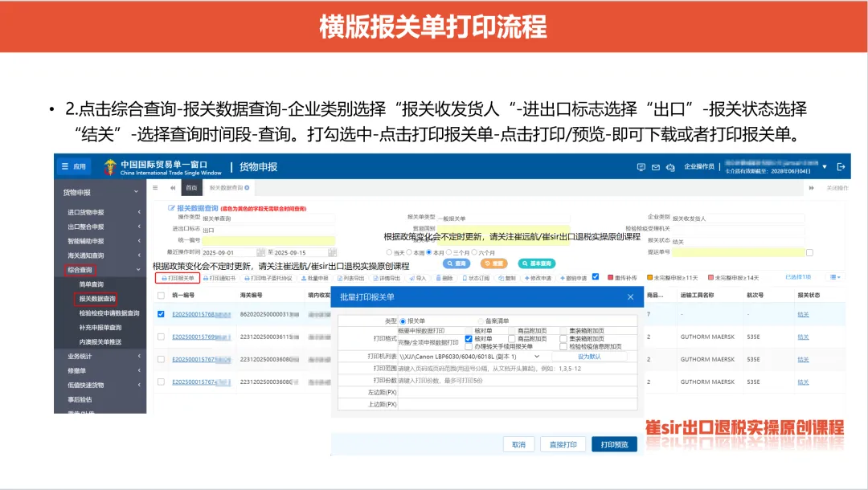Close the 批量打印报关单 dialog
This screenshot has width=868, height=490.
(x=631, y=297)
